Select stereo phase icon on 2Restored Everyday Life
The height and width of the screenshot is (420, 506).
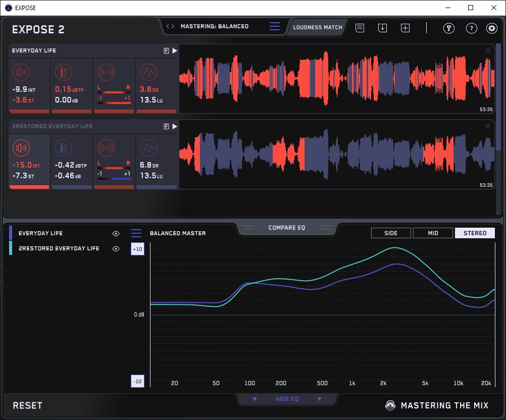pos(106,148)
